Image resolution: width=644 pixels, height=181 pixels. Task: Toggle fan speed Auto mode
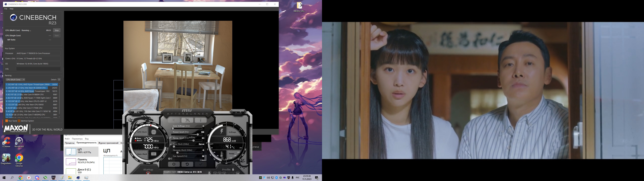(203, 160)
